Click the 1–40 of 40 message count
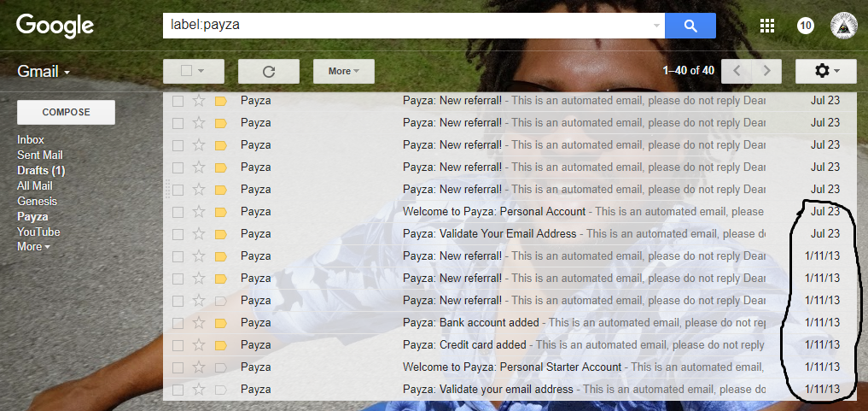The width and height of the screenshot is (868, 411). (688, 71)
